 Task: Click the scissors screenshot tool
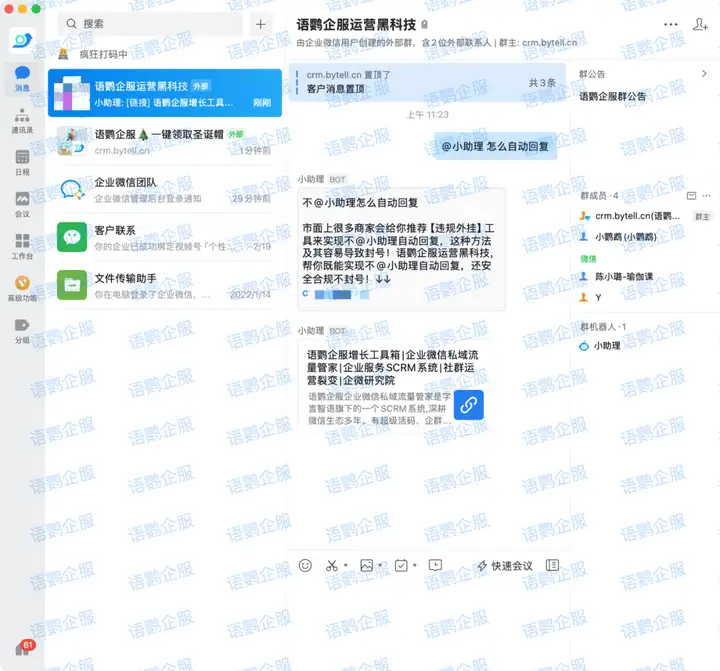[x=332, y=566]
